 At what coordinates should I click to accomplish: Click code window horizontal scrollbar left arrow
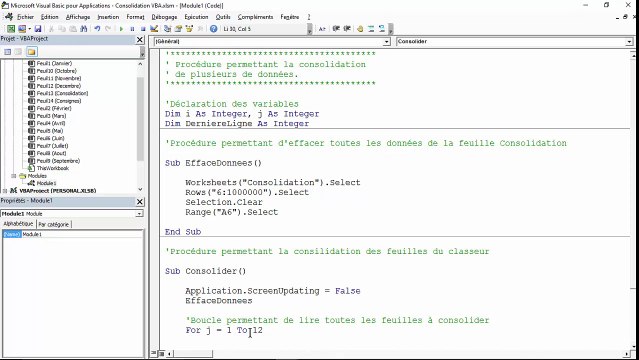click(169, 353)
